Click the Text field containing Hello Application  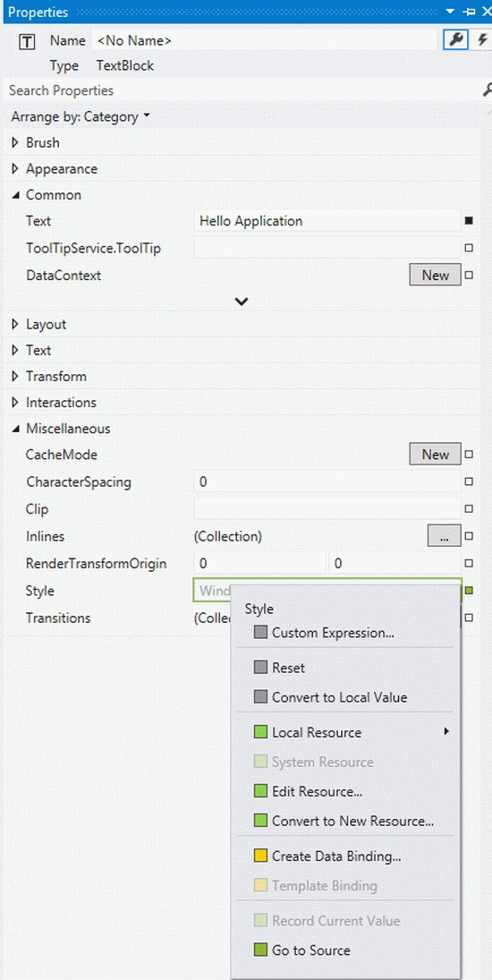click(327, 221)
